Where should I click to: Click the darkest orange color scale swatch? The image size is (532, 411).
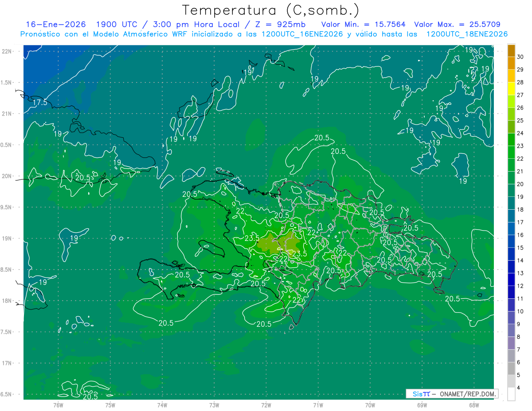[x=511, y=51]
